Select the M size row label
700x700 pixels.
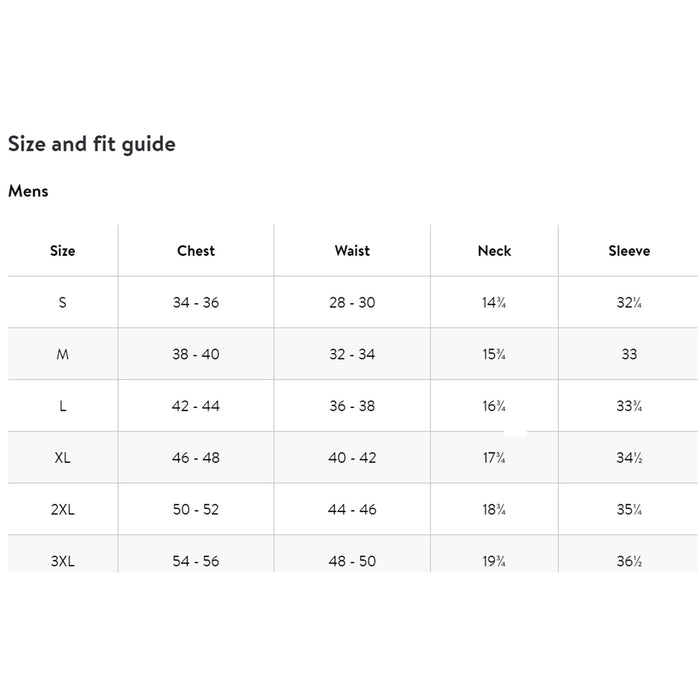click(x=62, y=354)
